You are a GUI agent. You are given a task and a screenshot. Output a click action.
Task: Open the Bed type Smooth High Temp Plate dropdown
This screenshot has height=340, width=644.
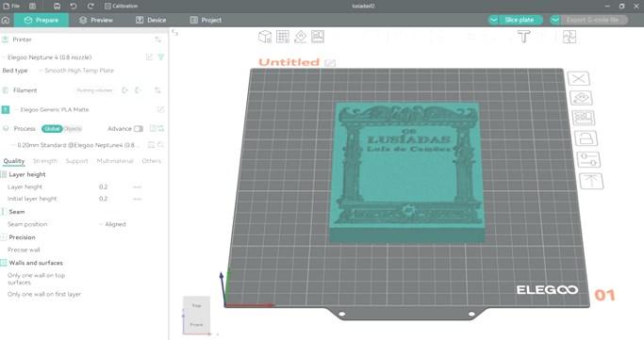[79, 71]
